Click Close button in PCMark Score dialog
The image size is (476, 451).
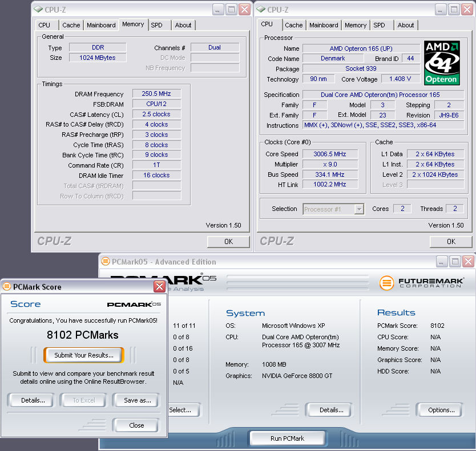136,425
